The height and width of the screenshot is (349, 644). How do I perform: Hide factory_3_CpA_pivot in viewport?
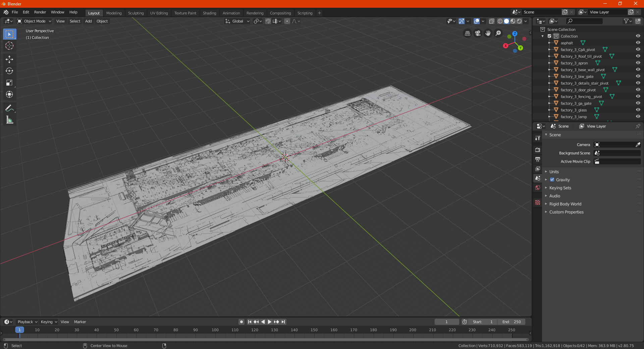click(x=638, y=49)
